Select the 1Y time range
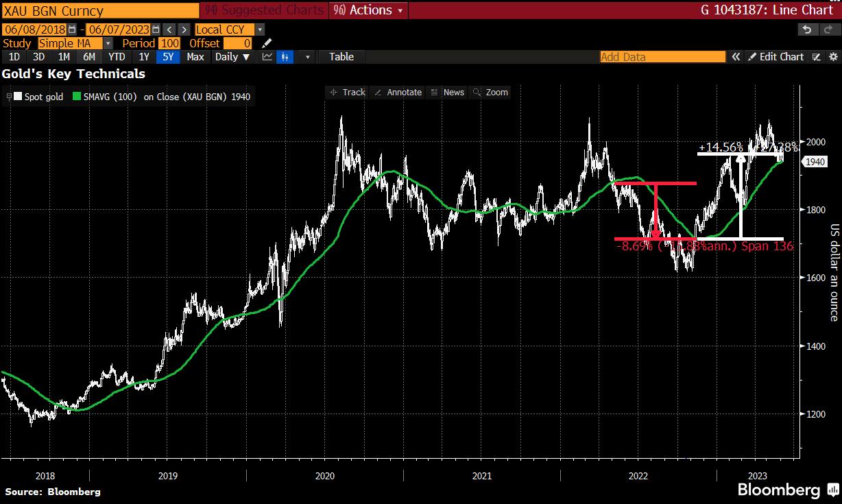 pos(143,57)
